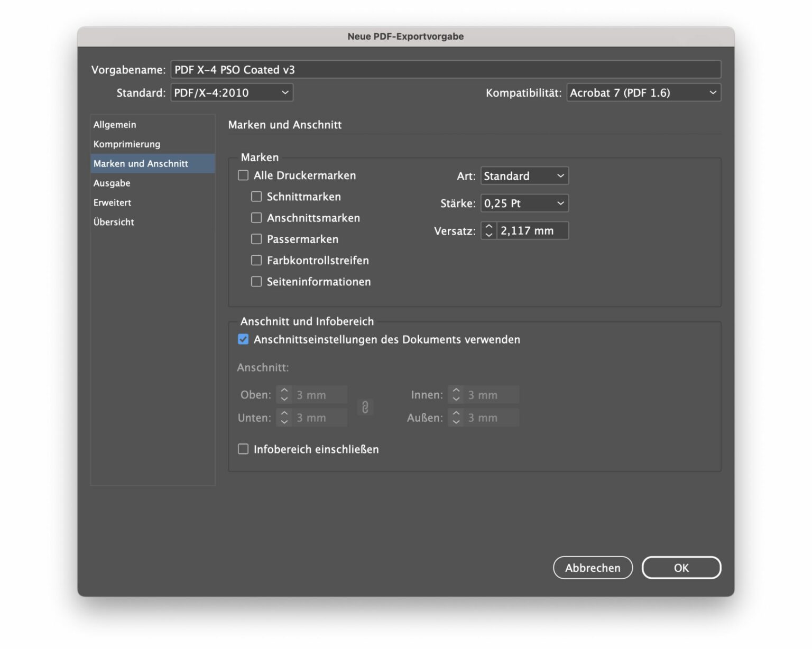Image resolution: width=812 pixels, height=649 pixels.
Task: Switch to the Komprimierung section
Action: tap(153, 144)
